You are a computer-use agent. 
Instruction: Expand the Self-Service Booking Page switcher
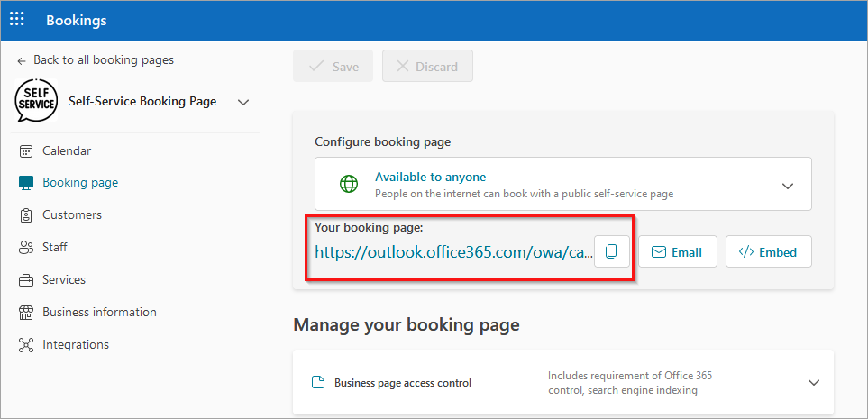click(x=242, y=103)
